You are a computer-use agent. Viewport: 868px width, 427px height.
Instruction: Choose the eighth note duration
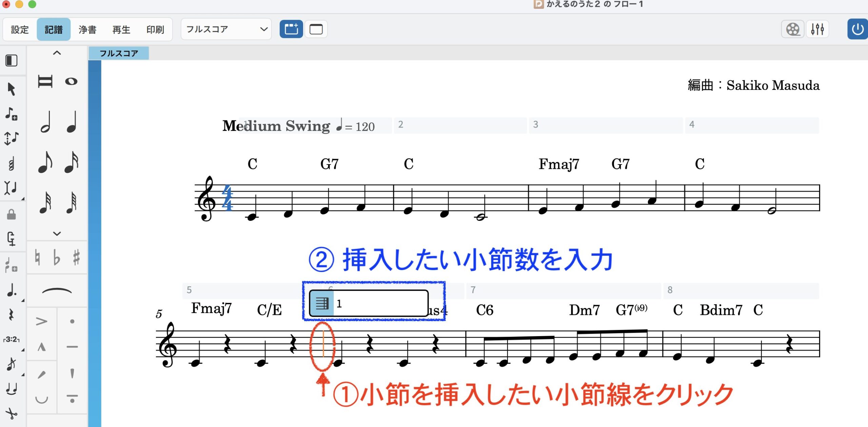(x=45, y=162)
